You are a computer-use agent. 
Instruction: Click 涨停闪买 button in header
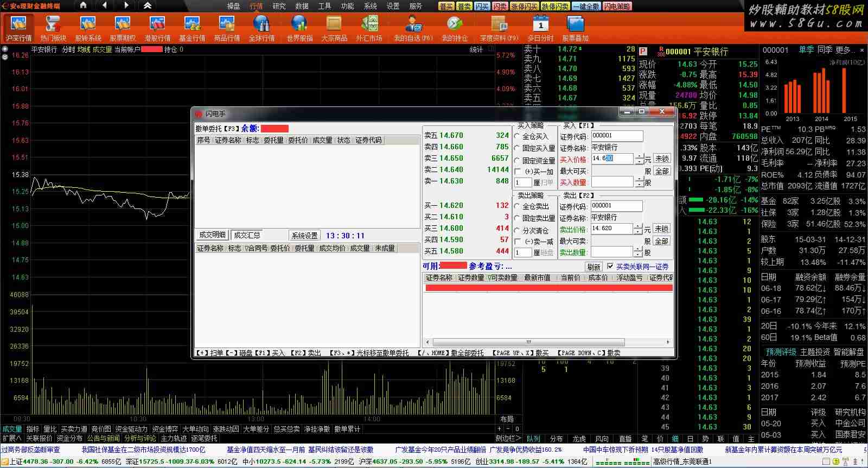[x=524, y=7]
